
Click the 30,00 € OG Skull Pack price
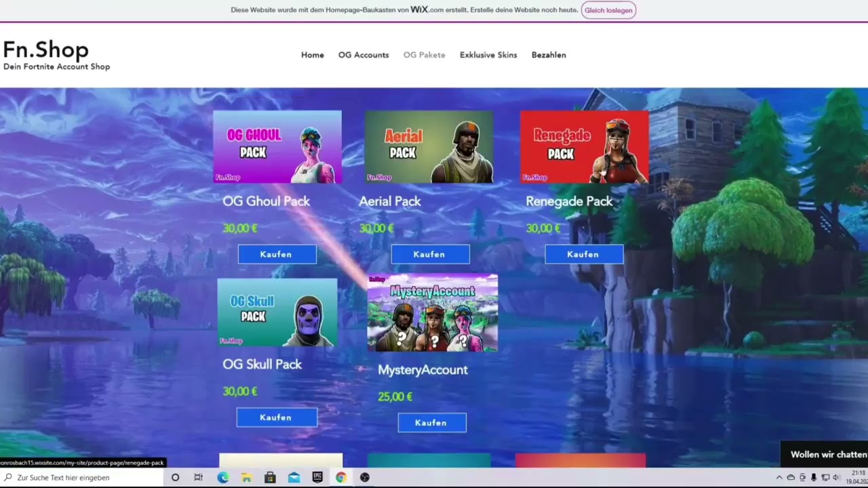tap(240, 391)
